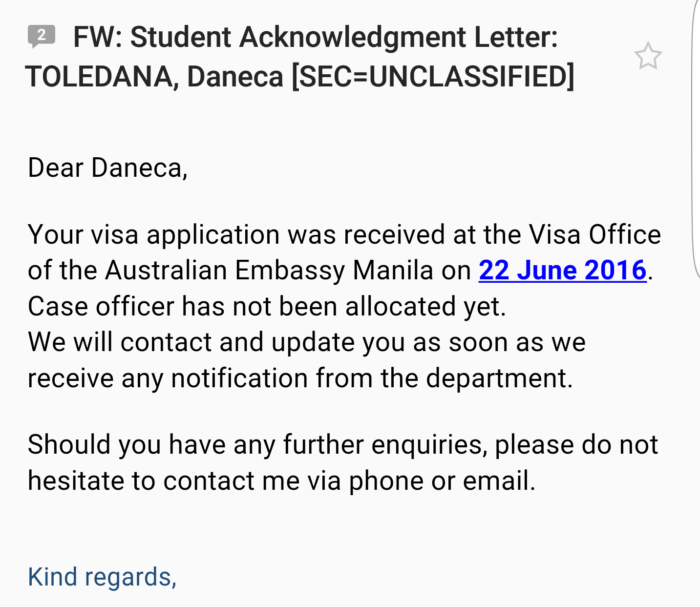
Task: Open the 22 June 2016 date link
Action: [562, 270]
